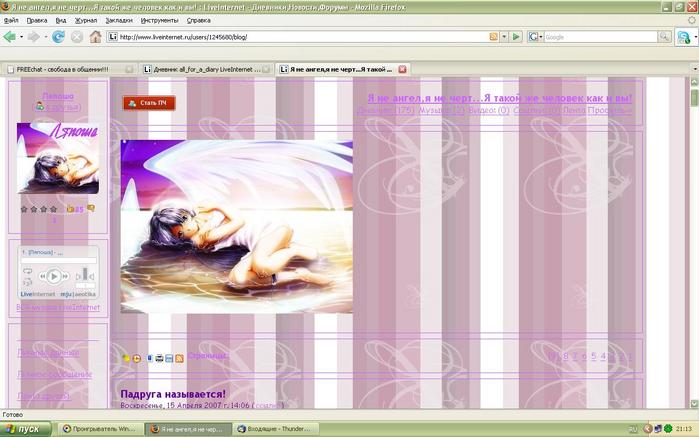Open the Back history dropdown arrow
Viewport: 699px width, 437px height.
21,37
